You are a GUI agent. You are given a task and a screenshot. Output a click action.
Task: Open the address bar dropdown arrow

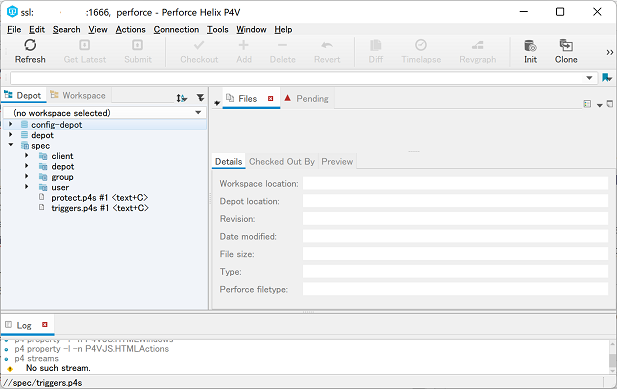pos(589,78)
